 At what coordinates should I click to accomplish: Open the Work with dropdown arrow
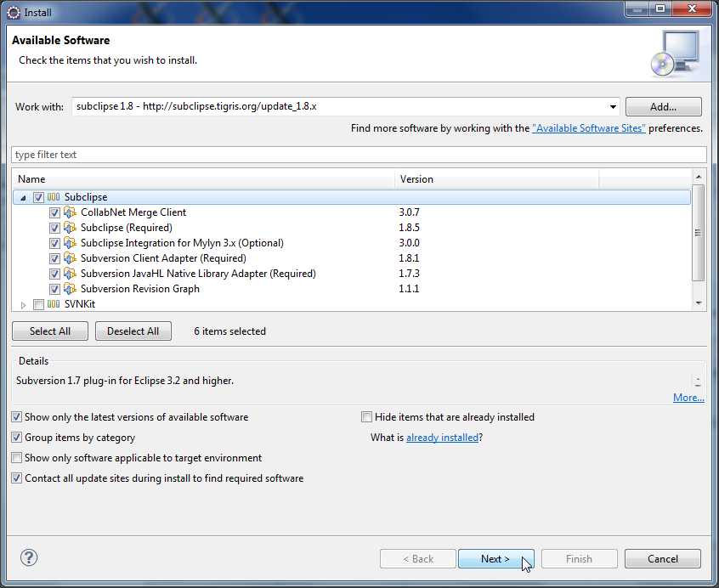[613, 107]
